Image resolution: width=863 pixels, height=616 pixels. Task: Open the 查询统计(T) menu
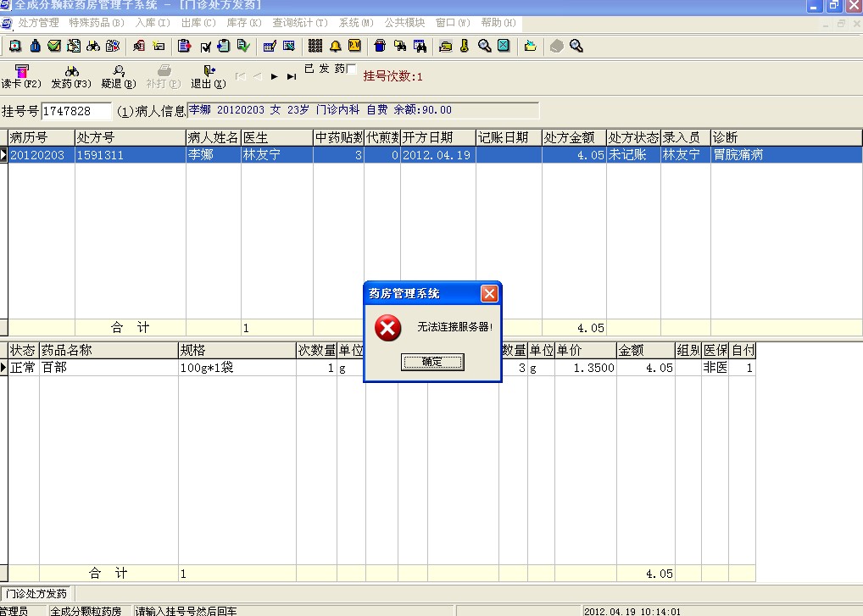coord(300,23)
